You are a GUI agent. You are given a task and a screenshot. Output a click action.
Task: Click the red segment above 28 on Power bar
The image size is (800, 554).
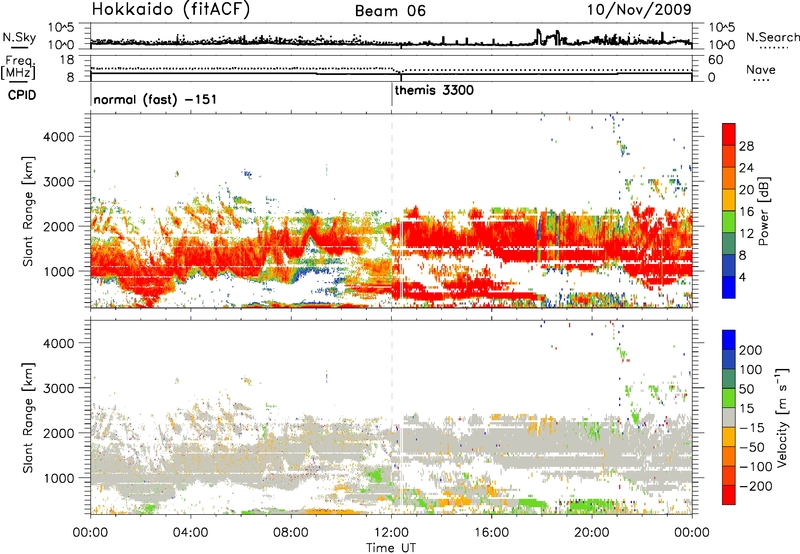[729, 135]
